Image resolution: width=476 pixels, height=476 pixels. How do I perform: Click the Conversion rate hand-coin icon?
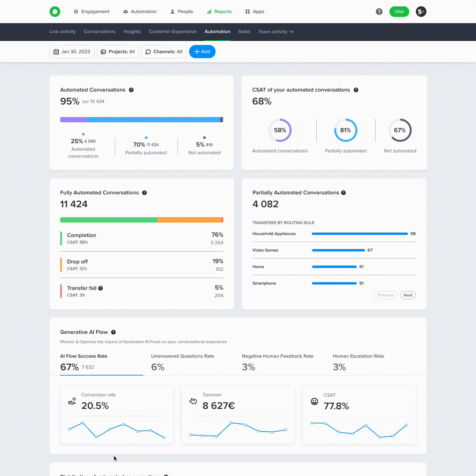72,401
